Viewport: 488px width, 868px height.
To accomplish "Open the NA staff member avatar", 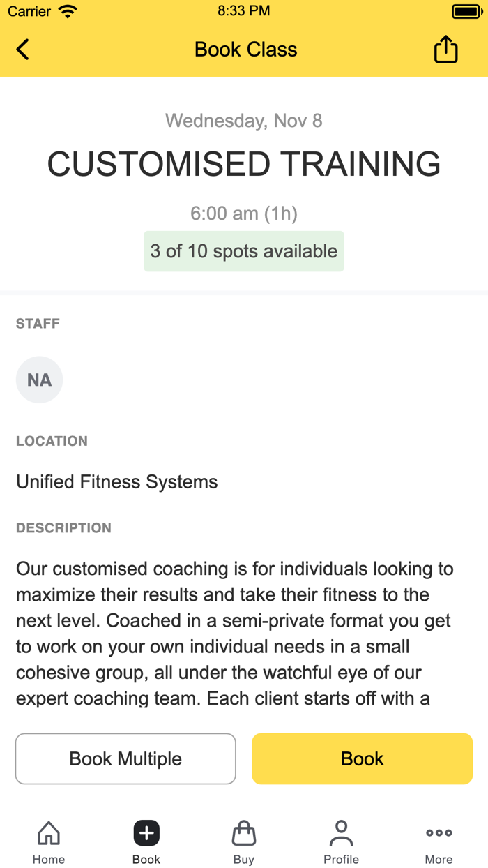I will (39, 379).
